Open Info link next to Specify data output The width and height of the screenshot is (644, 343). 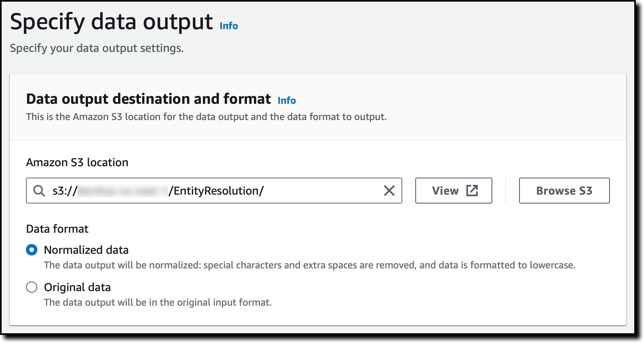229,26
